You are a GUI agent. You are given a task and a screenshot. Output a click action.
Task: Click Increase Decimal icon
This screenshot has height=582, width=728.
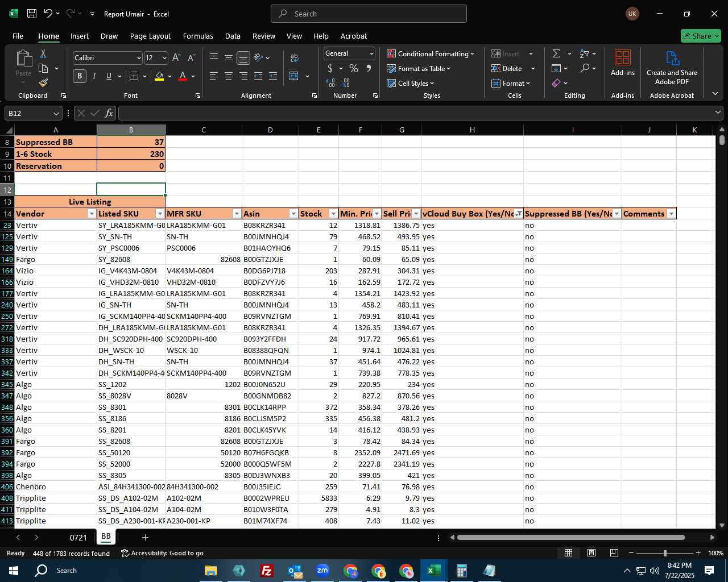point(330,83)
